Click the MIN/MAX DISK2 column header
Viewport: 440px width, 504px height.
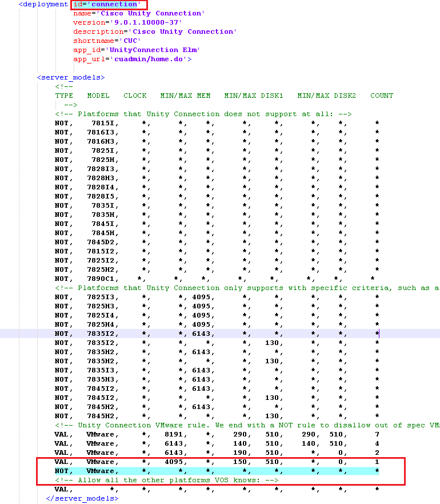pyautogui.click(x=327, y=96)
